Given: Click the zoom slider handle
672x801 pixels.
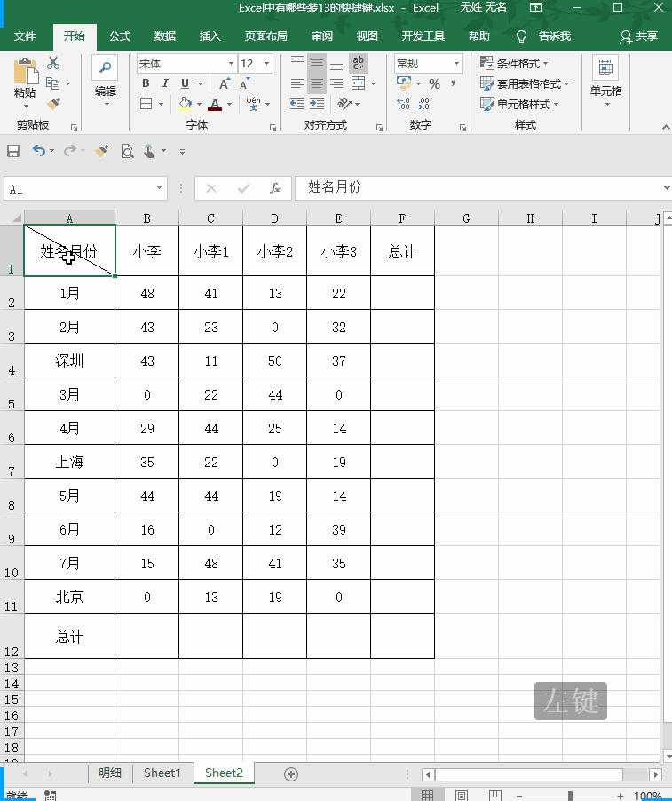Looking at the screenshot, I should pyautogui.click(x=571, y=796).
